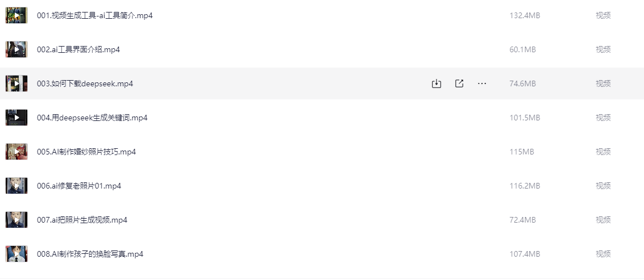Open thumbnail of 008.AI制作孩子的换脸写真.mp4
Screen dimensions: 644x280
tap(16, 254)
